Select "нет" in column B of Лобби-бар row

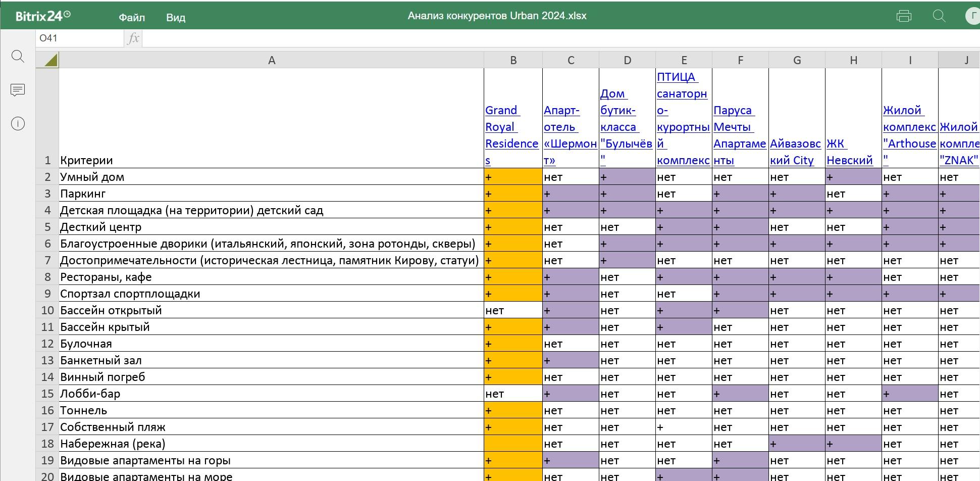pos(513,394)
